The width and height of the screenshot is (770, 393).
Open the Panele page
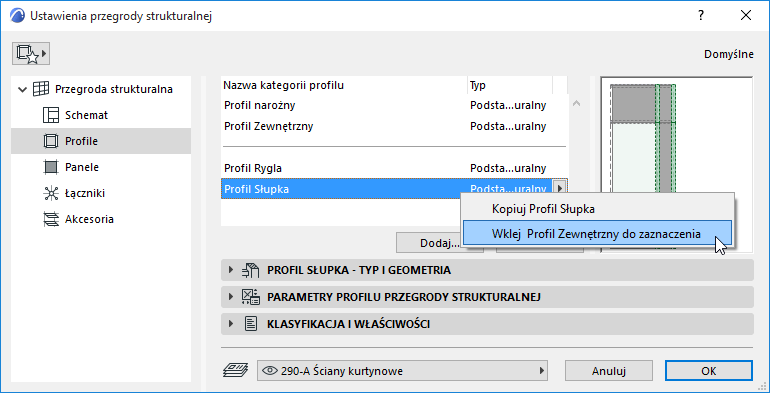pos(82,168)
